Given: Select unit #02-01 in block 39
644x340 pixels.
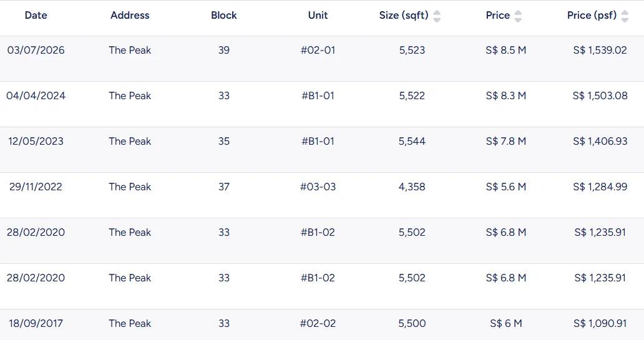Looking at the screenshot, I should 318,50.
